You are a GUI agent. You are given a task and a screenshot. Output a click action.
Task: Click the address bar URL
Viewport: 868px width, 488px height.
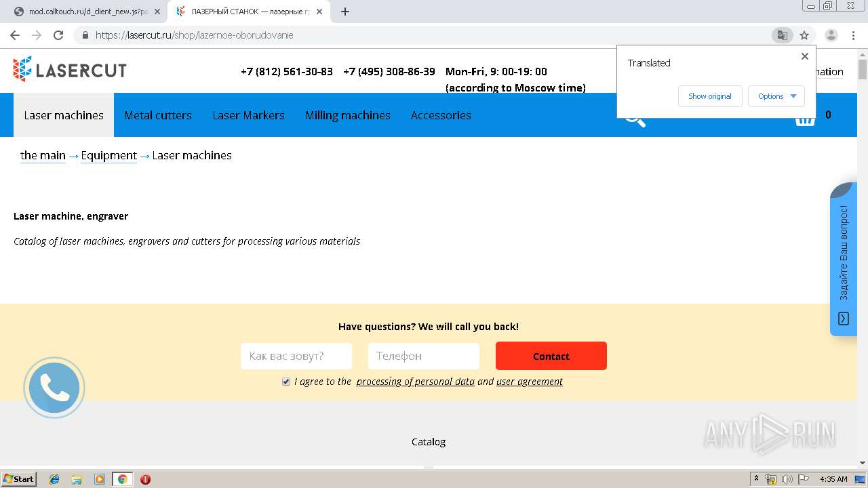pos(195,35)
